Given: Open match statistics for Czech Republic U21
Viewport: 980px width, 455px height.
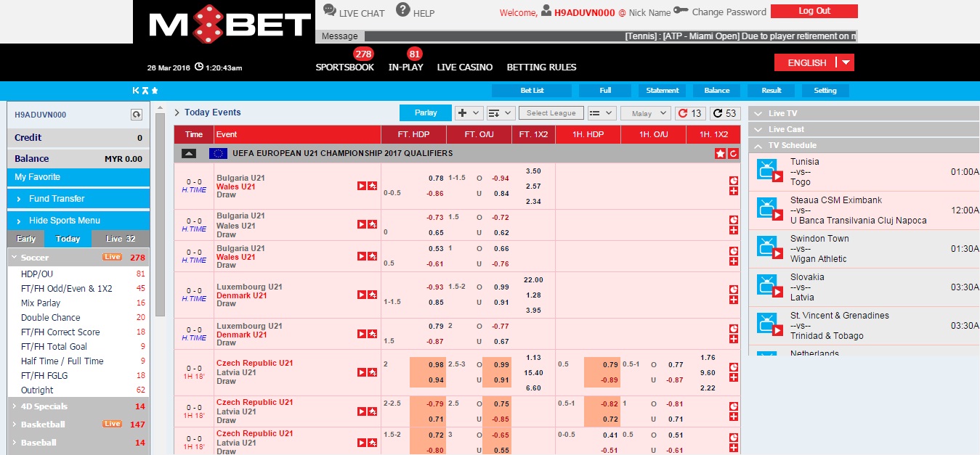Looking at the screenshot, I should coord(373,371).
